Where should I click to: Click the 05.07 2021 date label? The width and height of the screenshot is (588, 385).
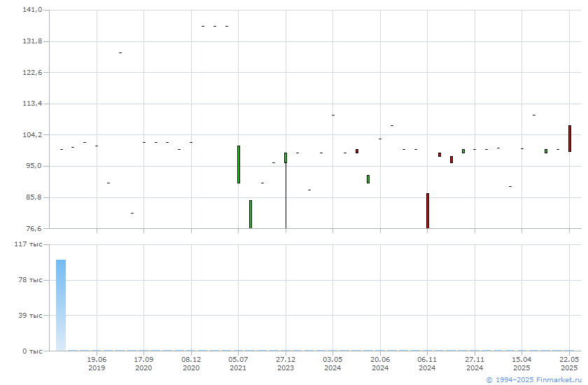(x=238, y=363)
